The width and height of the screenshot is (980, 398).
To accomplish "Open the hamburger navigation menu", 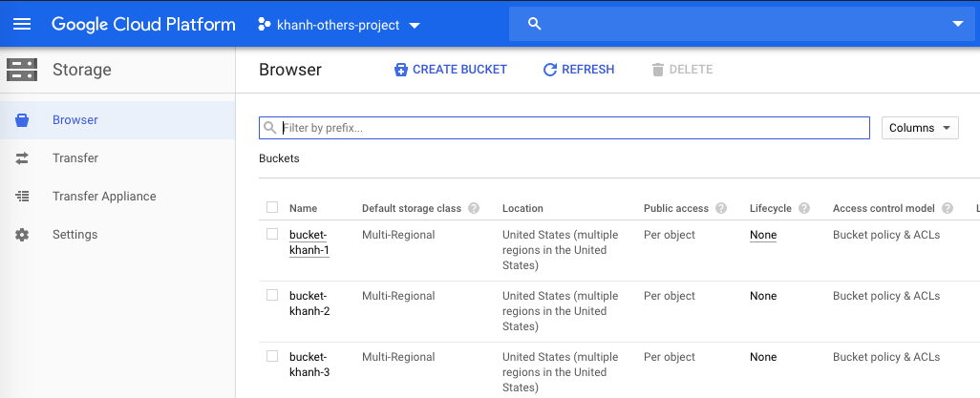I will pos(21,24).
